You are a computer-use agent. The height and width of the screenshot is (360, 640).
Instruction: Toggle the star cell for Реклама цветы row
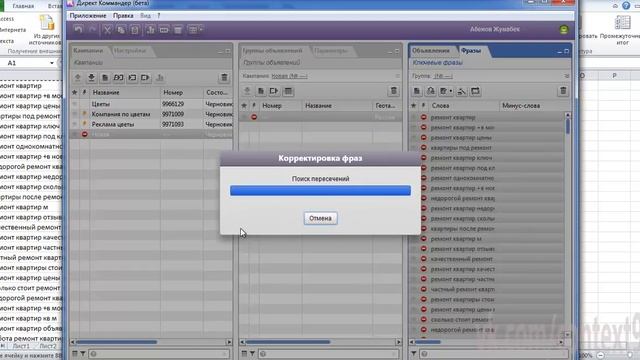(75, 124)
